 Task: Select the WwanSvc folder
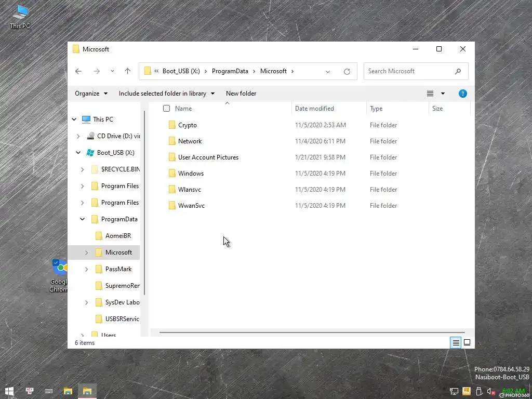[191, 206]
